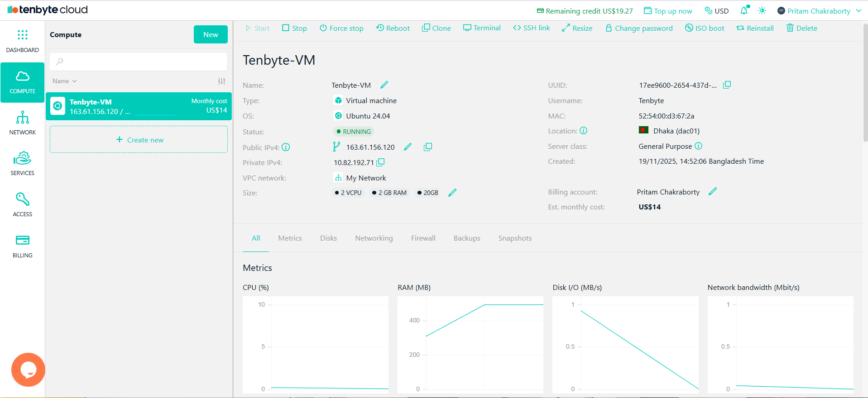
Task: Switch to the Metrics tab
Action: (290, 238)
